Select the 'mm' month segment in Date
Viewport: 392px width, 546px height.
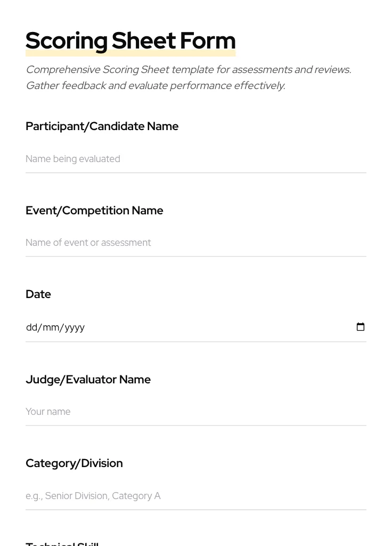point(51,327)
